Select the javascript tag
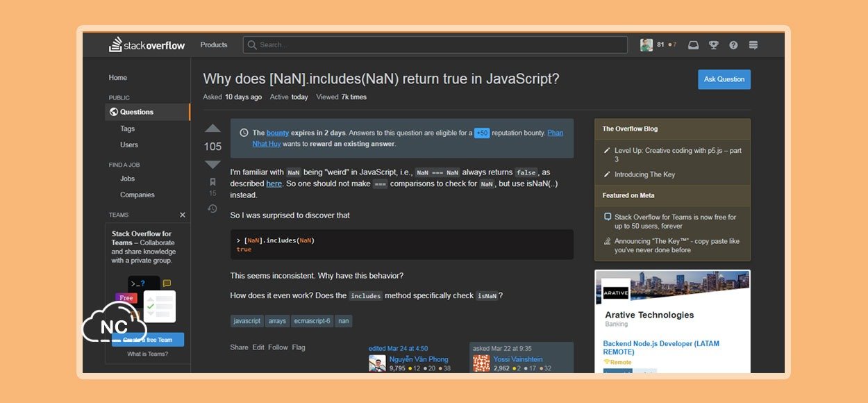 pos(247,321)
